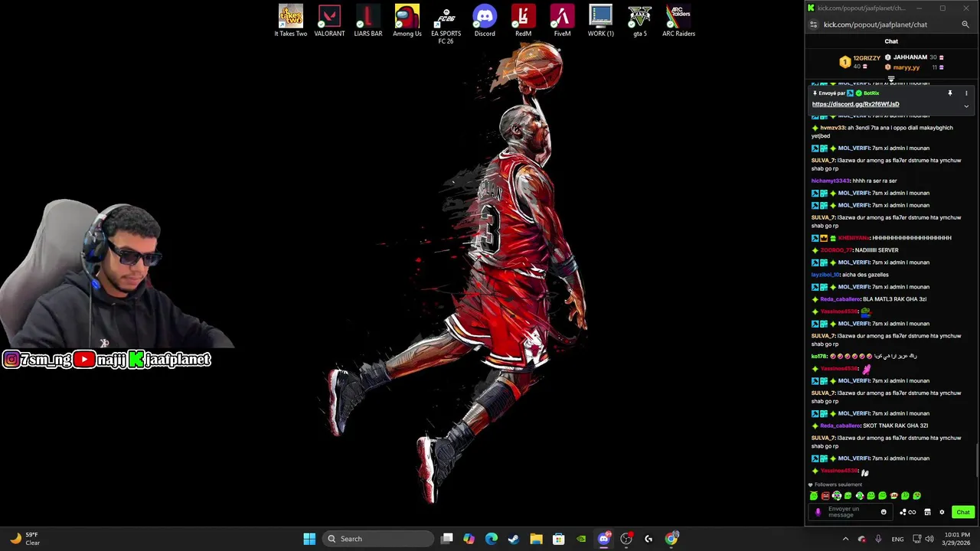Screen dimensions: 980x551
Task: Click the microphone tray icon
Action: click(x=878, y=539)
